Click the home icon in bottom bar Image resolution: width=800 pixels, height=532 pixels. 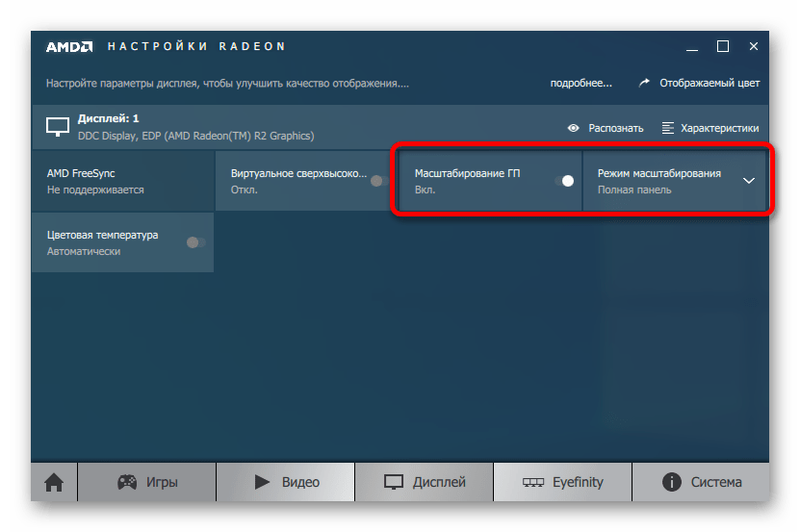(54, 481)
